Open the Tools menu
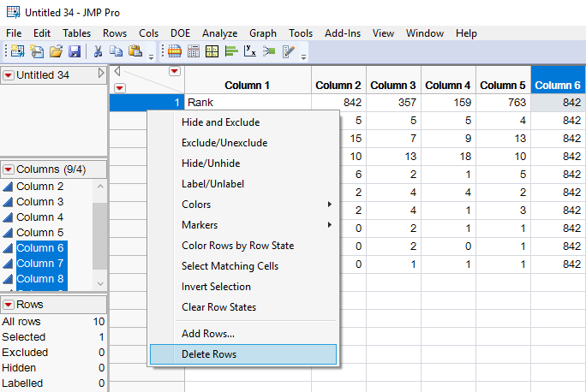 point(301,33)
